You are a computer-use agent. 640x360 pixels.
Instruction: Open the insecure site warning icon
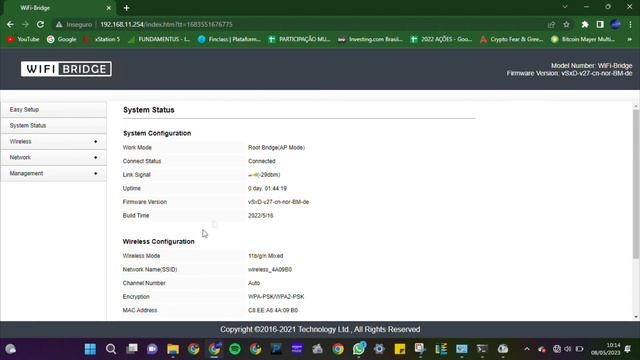point(59,24)
